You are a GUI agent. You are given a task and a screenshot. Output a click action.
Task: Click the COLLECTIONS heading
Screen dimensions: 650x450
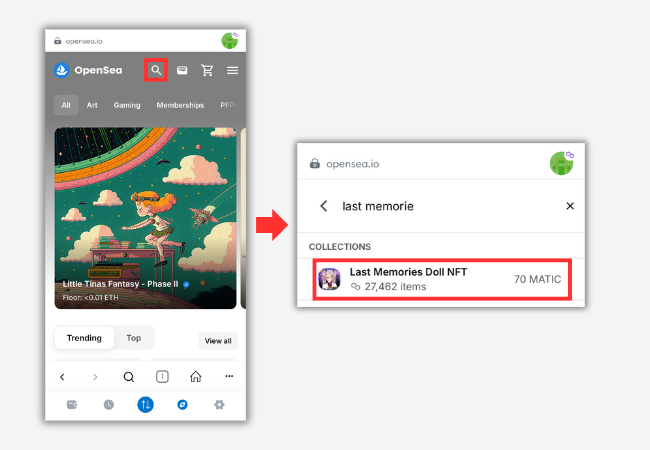[x=340, y=247]
